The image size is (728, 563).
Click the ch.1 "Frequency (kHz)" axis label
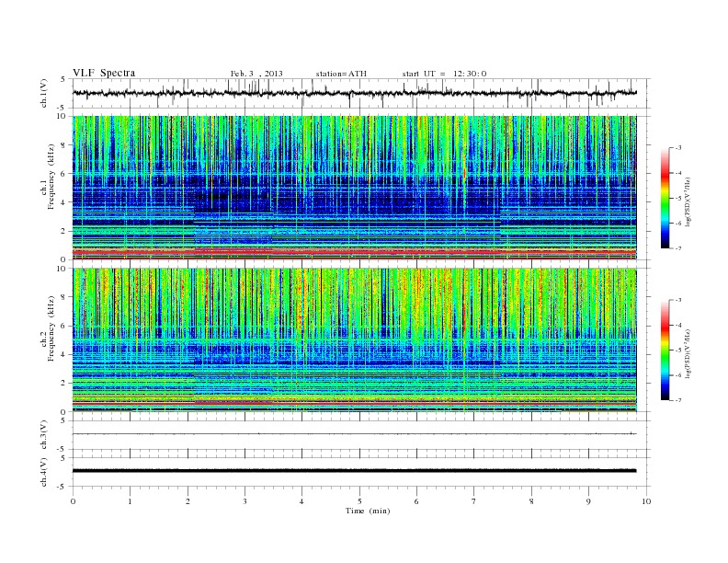click(51, 177)
